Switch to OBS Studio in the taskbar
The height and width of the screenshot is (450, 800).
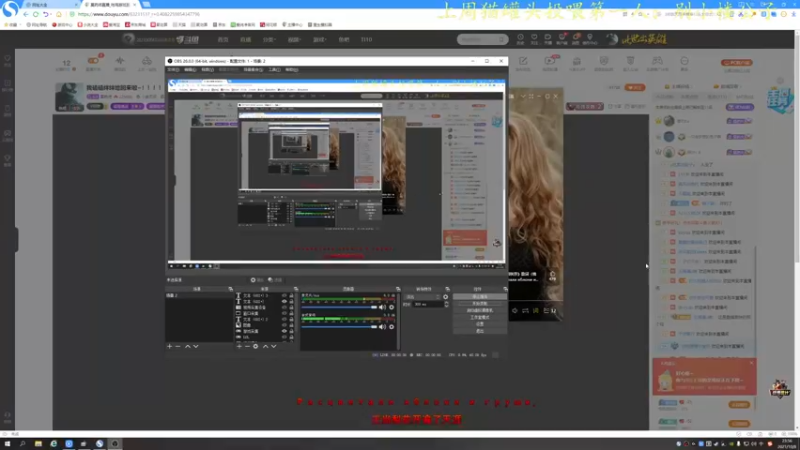tap(115, 444)
